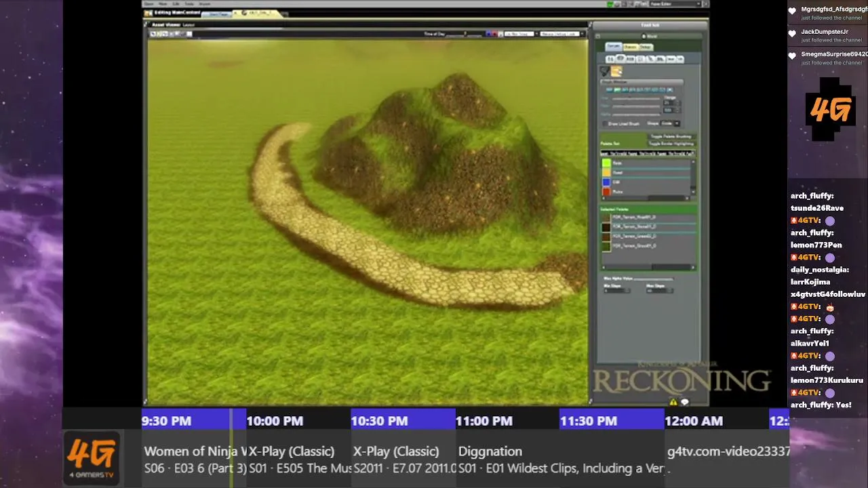The image size is (868, 488).
Task: Click the first icon in the tool button row
Action: click(610, 59)
